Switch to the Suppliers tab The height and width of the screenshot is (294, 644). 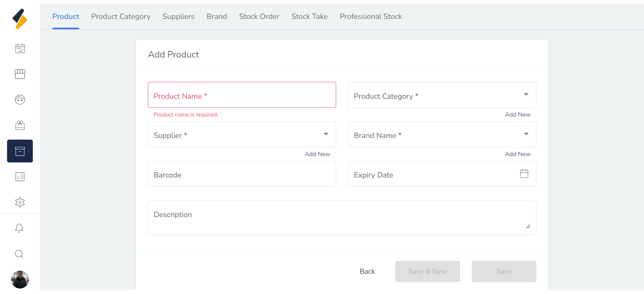(x=178, y=17)
